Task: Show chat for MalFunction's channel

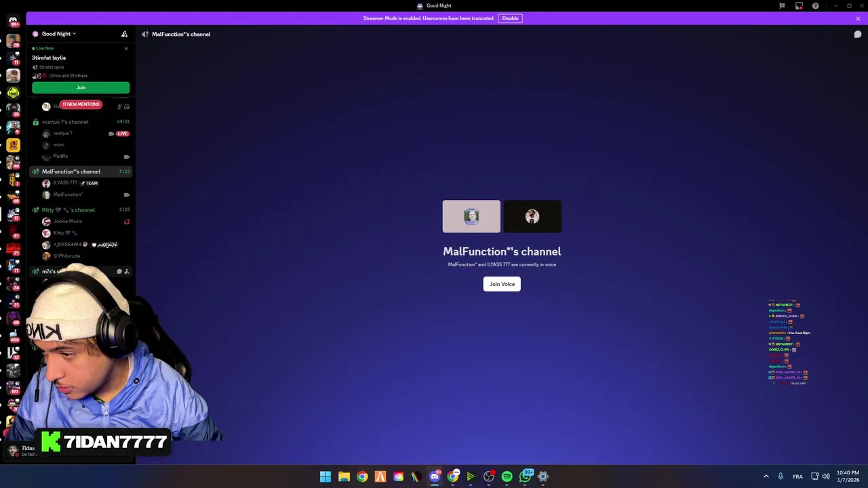Action: 858,34
